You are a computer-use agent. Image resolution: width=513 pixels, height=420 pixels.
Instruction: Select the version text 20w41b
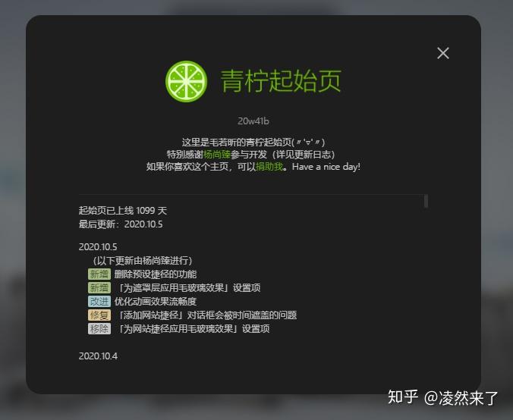click(253, 121)
